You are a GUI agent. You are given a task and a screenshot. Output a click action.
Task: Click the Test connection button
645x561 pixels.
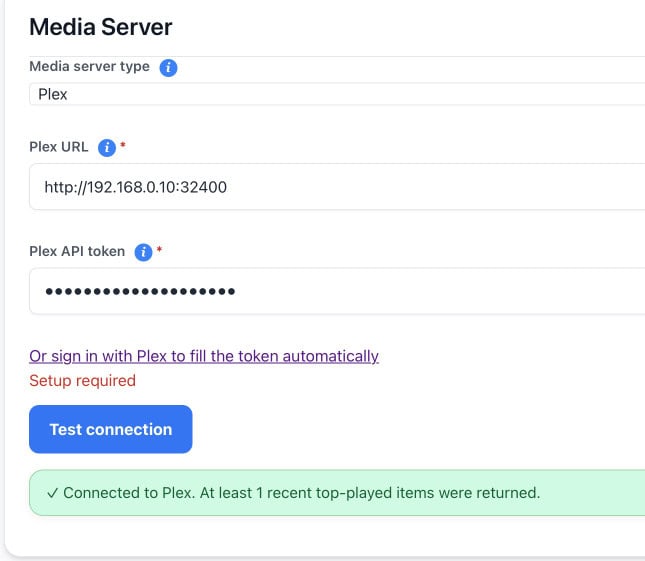[111, 429]
